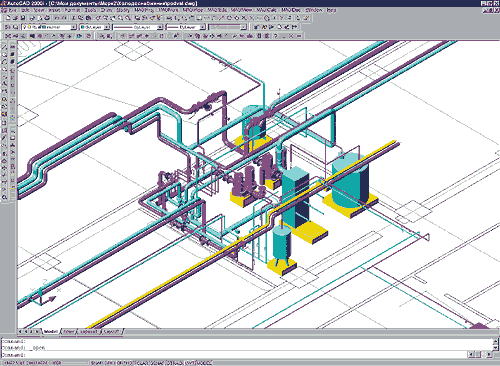Open the Help menu
Image resolution: width=500 pixels, height=366 pixels.
331,10
